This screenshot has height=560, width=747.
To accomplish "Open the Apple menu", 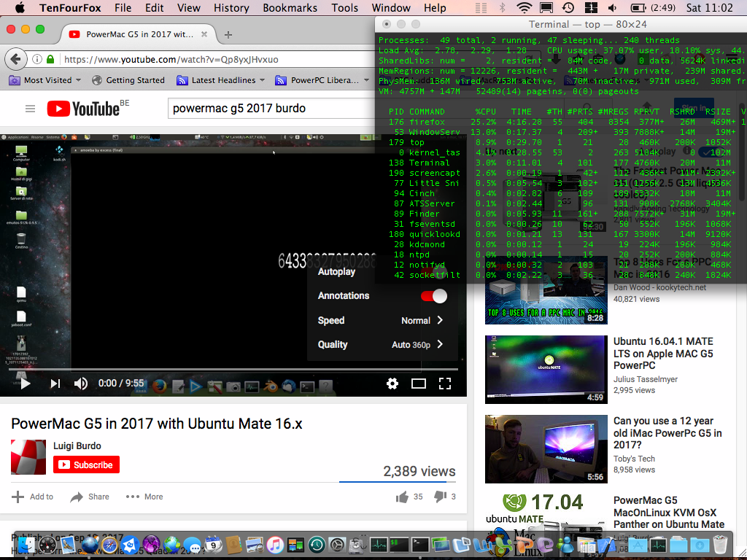I will 20,8.
